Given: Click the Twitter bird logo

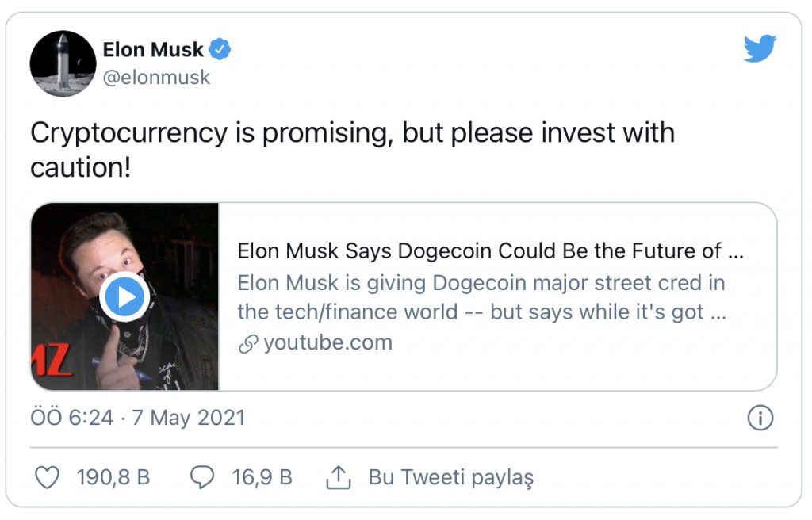Looking at the screenshot, I should point(760,50).
